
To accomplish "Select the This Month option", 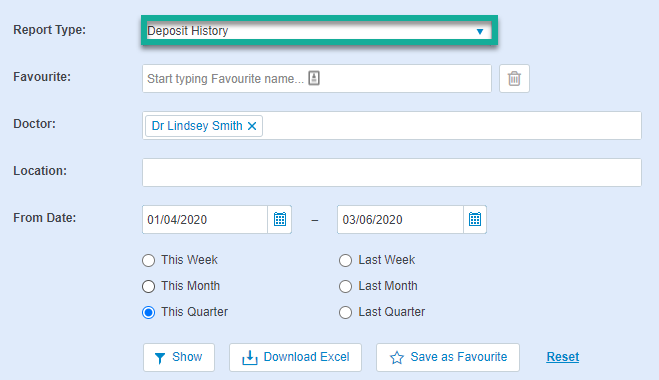I will (x=148, y=287).
